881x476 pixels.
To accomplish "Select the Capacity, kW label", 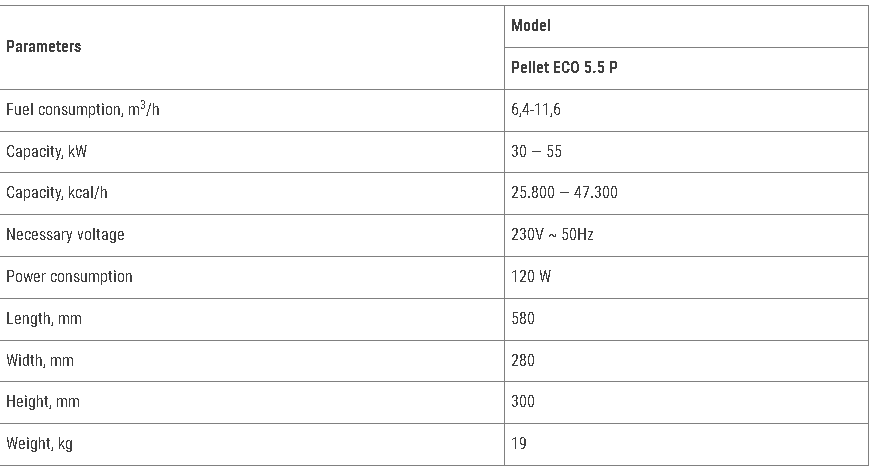I will [x=46, y=152].
